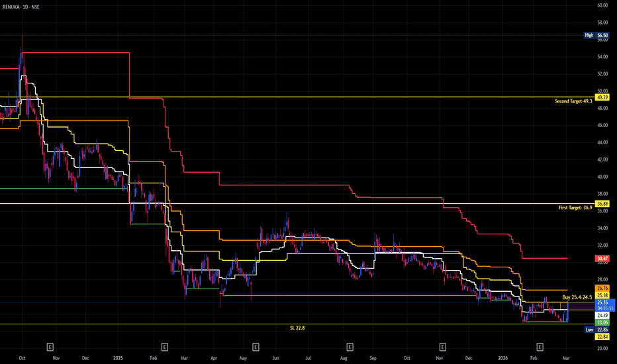
Task: Click the 32.00 price scale label
Action: click(602, 245)
